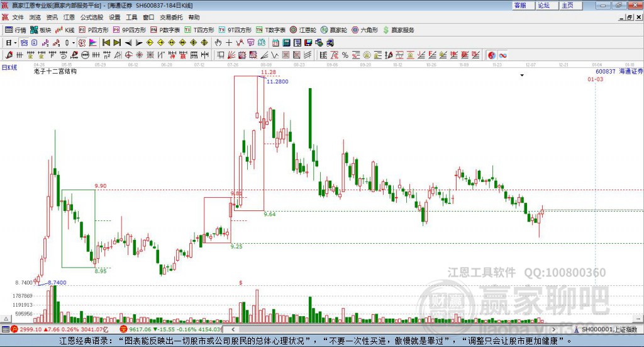Click the 主页 homepage button

(571, 5)
